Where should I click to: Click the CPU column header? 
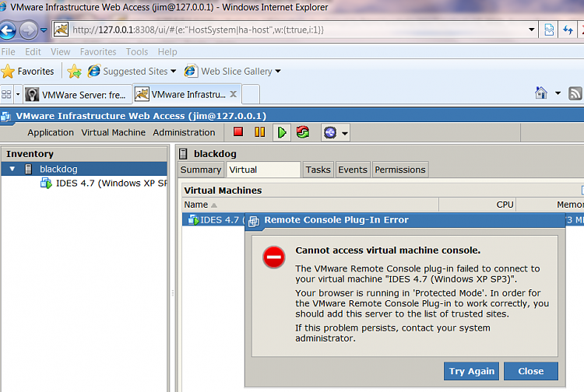477,205
